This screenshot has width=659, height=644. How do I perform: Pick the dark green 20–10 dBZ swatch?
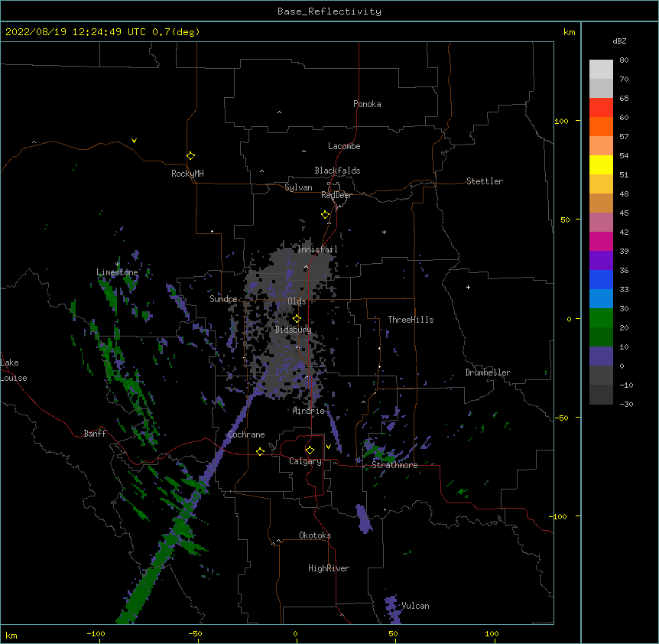pos(601,337)
